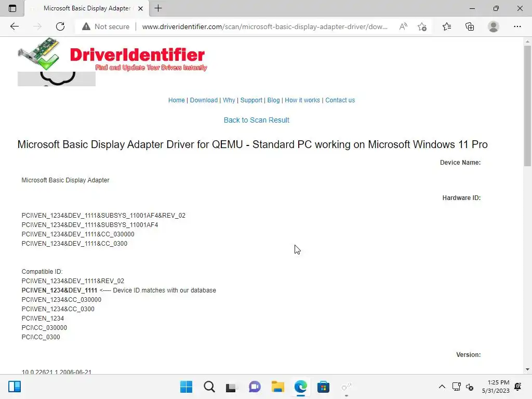
Task: Open the Contact us link
Action: [340, 100]
